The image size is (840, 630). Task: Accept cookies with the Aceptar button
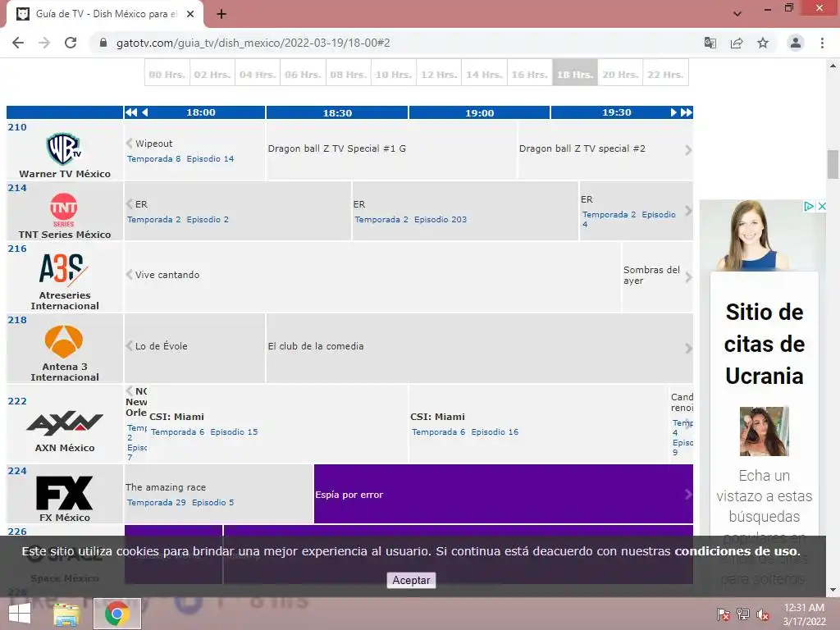pos(411,580)
